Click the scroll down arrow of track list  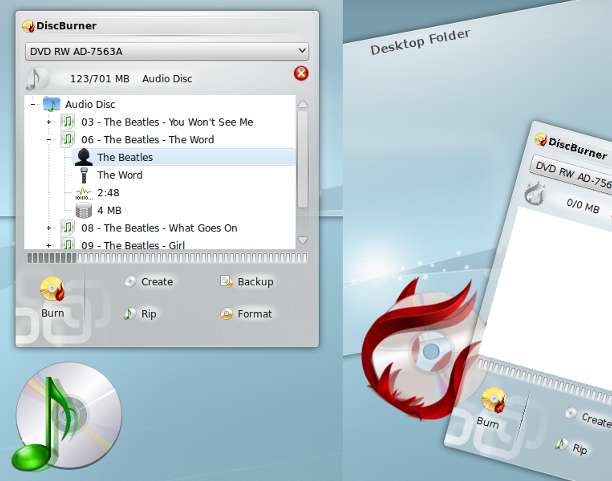pos(302,240)
